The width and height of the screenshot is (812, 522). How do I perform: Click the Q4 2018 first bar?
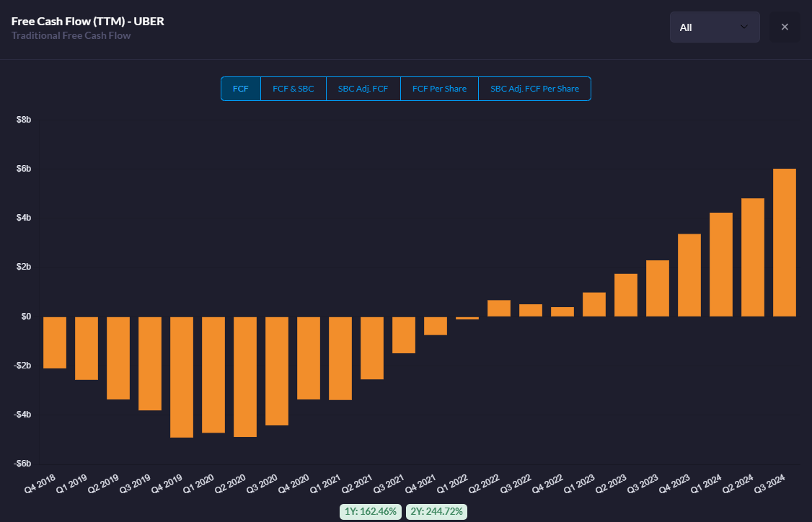[x=55, y=342]
